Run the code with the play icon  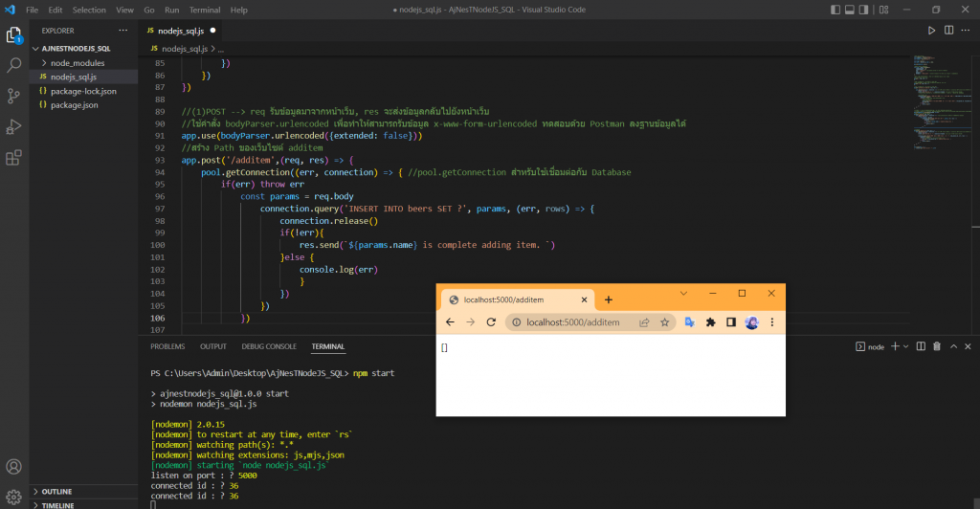coord(931,30)
